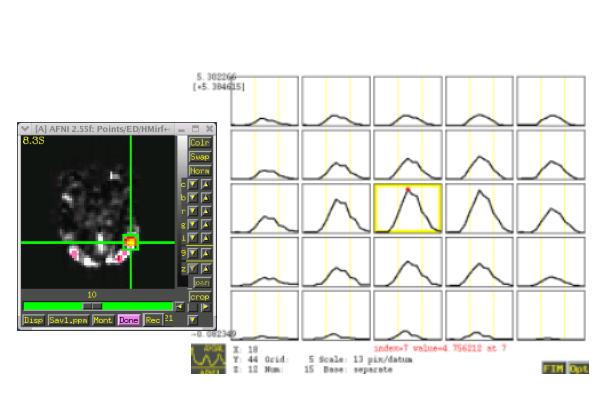Click the top-right time series graph cell

(x=551, y=101)
